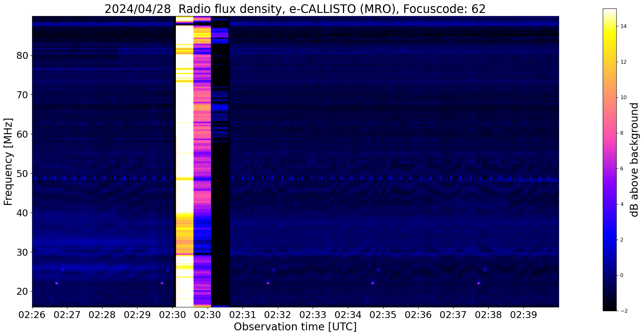The image size is (644, 336).
Task: Click the 'dB above background' colorbar label
Action: coord(635,160)
